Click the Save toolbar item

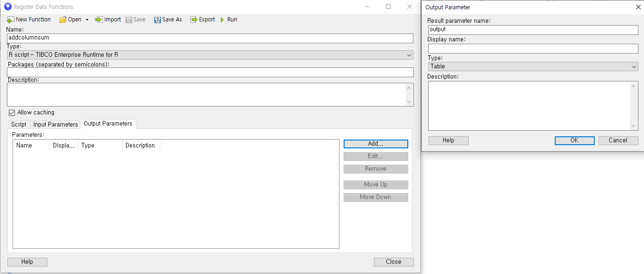135,20
